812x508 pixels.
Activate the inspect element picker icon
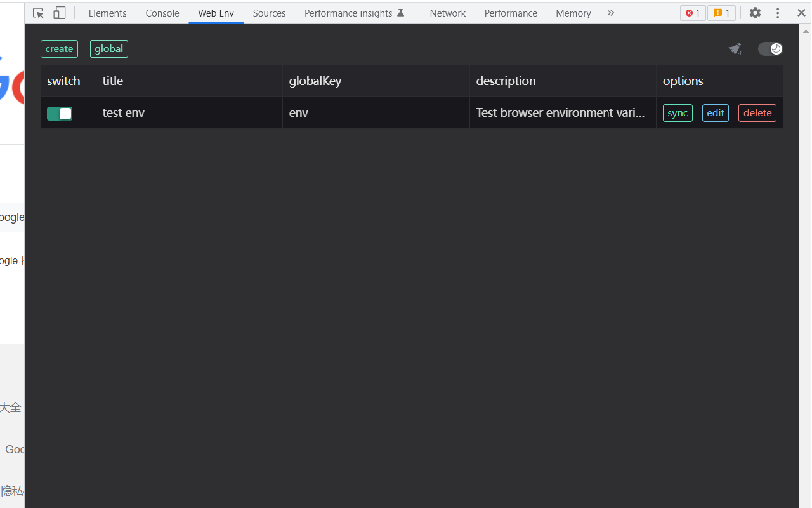point(38,13)
